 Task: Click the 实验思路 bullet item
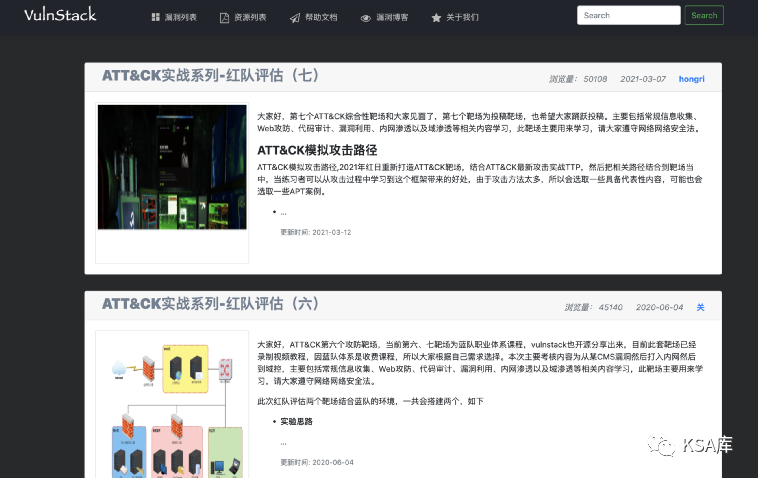(x=296, y=421)
